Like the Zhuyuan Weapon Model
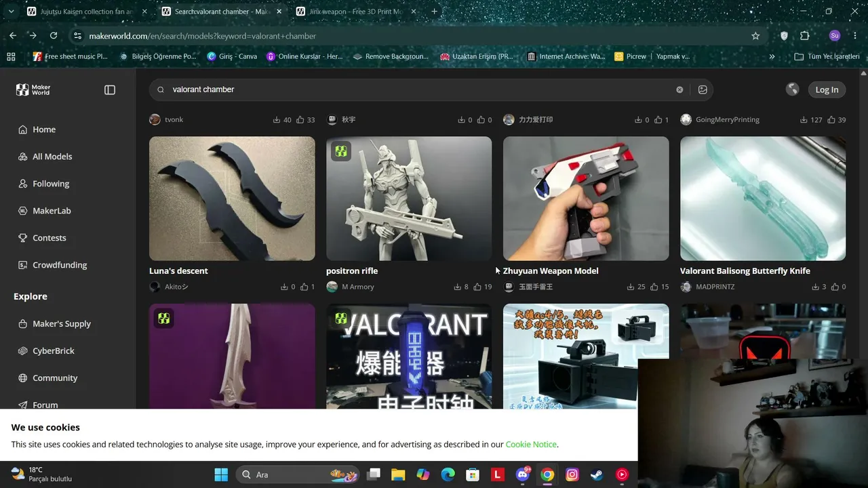This screenshot has height=488, width=868. (654, 287)
